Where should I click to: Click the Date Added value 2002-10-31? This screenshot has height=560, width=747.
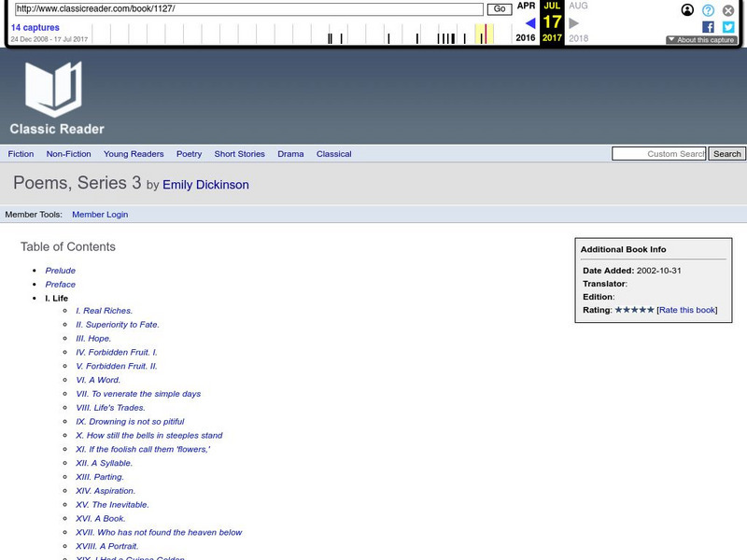click(x=659, y=271)
